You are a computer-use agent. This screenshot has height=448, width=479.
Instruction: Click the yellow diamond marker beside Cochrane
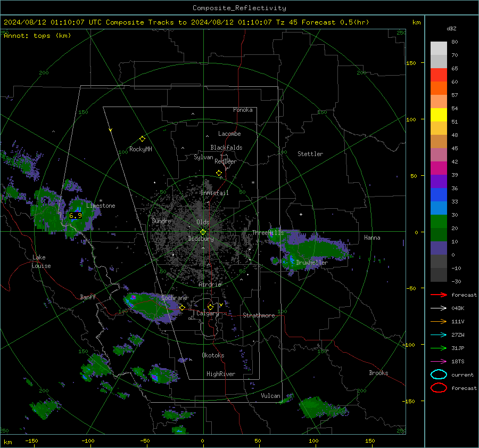point(182,307)
